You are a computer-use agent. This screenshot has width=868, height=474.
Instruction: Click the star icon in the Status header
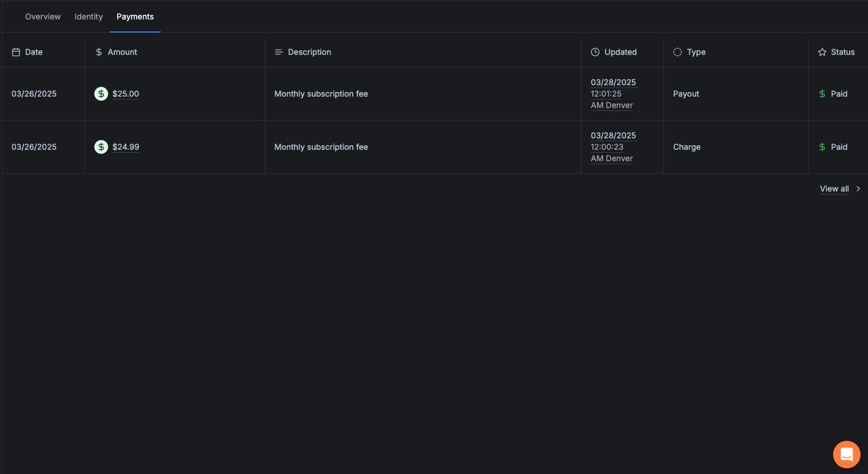[822, 51]
